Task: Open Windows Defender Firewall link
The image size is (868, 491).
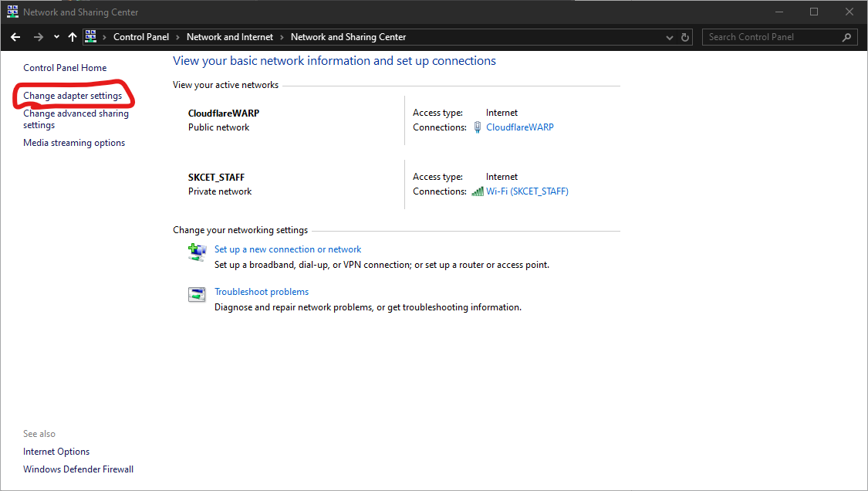Action: pos(78,469)
